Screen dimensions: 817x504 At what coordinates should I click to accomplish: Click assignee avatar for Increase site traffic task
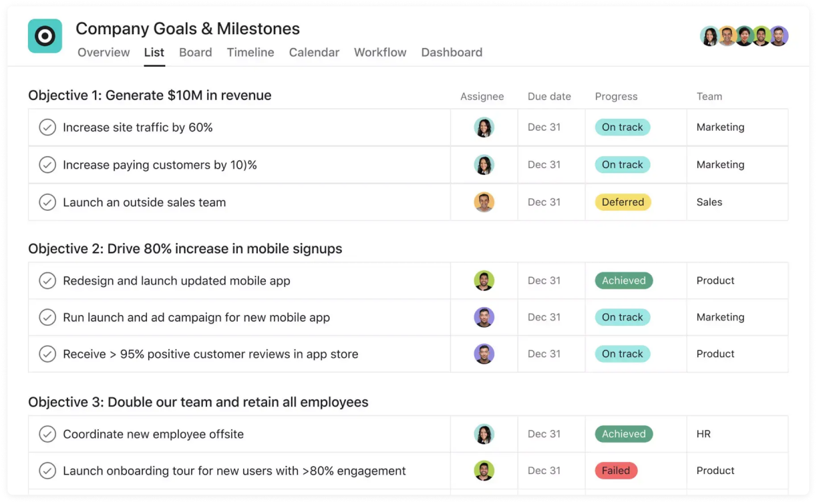484,128
